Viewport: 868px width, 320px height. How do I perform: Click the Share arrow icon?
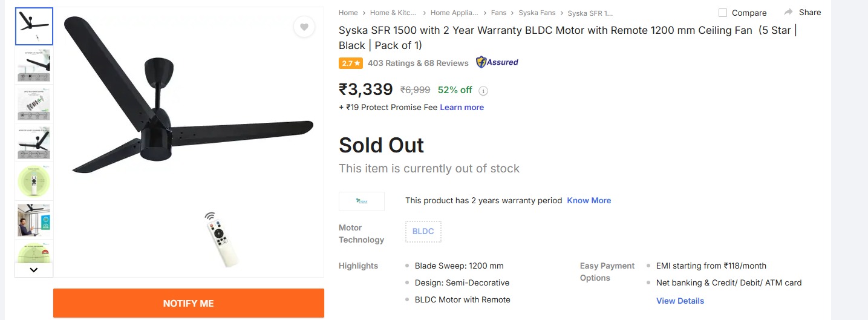click(788, 12)
